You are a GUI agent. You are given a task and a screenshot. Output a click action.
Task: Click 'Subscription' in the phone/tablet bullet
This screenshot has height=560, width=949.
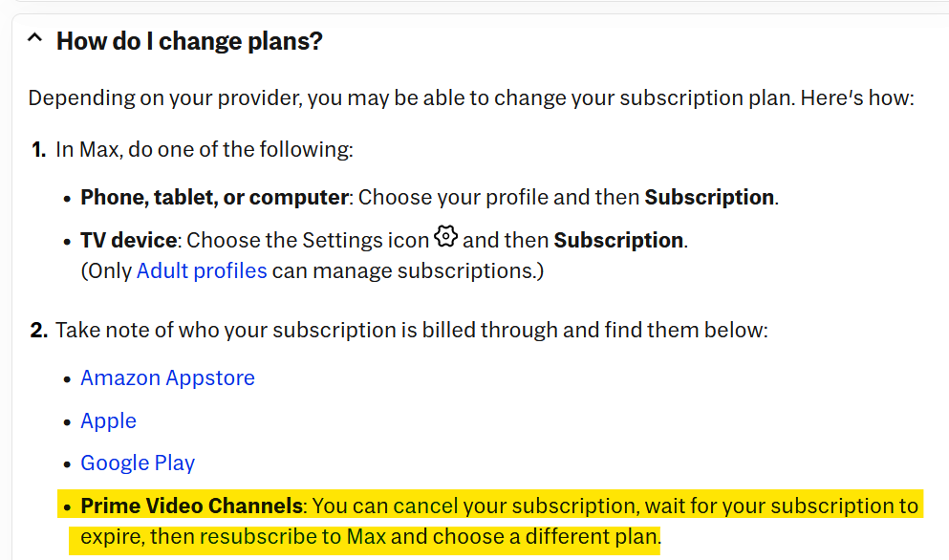coord(709,198)
